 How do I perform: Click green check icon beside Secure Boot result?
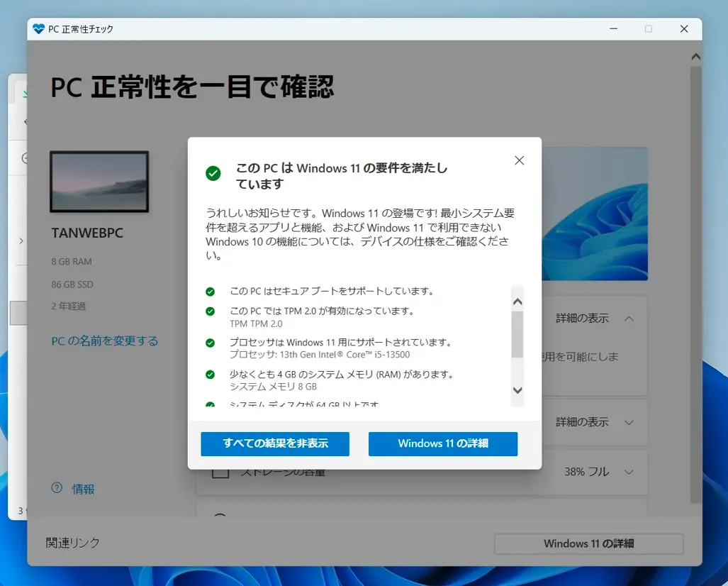click(210, 292)
